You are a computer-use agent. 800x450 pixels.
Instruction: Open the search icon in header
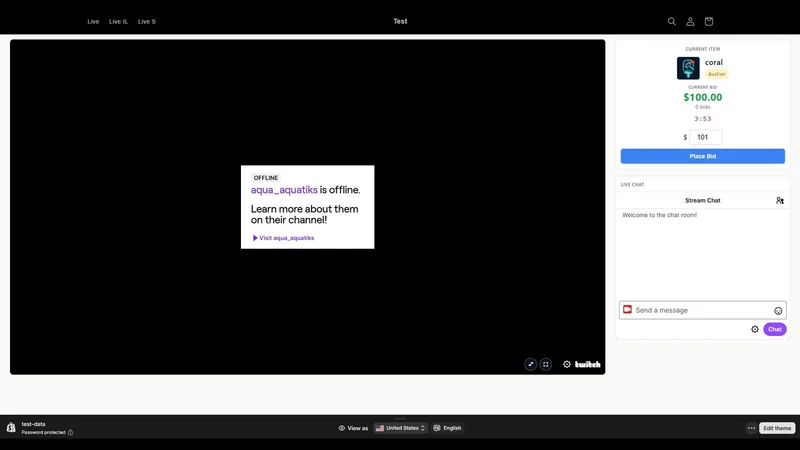click(x=671, y=21)
